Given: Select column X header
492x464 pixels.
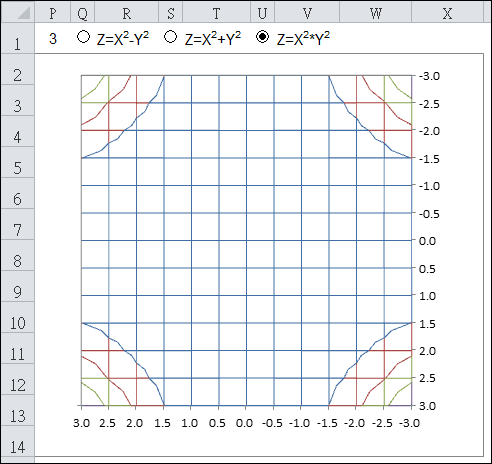Looking at the screenshot, I should (447, 12).
